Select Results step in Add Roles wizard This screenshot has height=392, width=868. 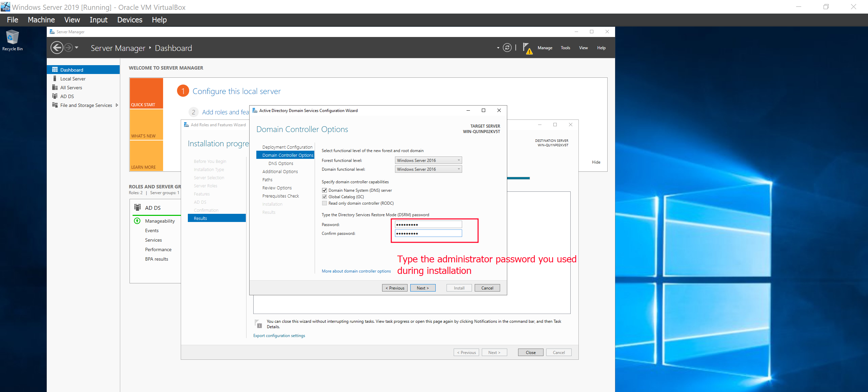pos(217,218)
